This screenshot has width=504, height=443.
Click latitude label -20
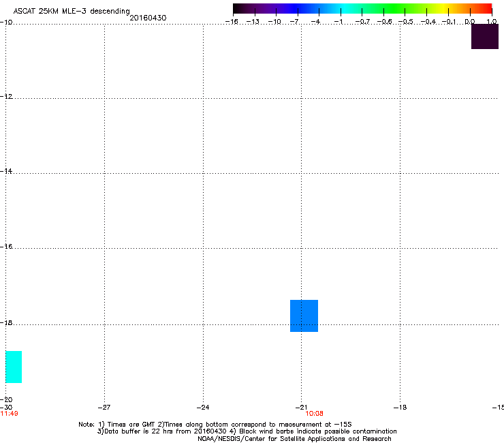click(x=6, y=399)
